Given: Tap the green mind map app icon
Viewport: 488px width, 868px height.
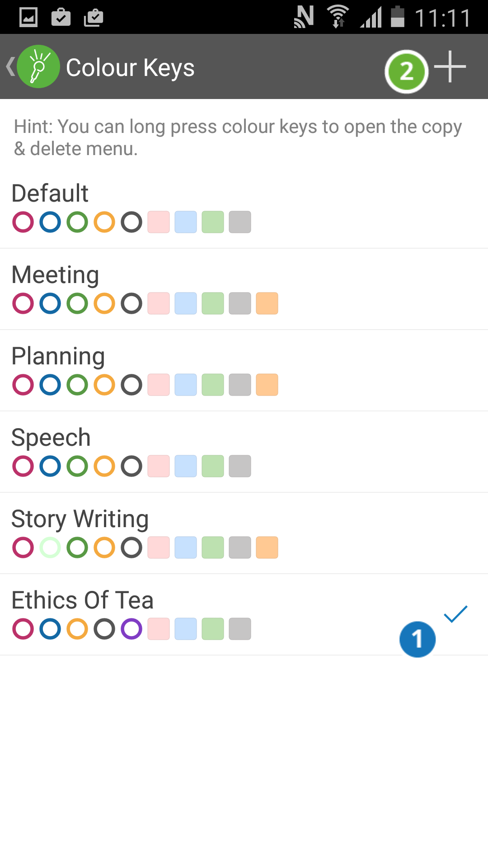Looking at the screenshot, I should pos(38,66).
